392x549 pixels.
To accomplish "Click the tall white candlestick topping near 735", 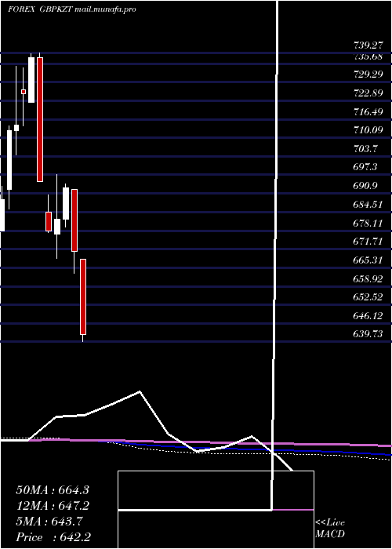I will pyautogui.click(x=31, y=80).
